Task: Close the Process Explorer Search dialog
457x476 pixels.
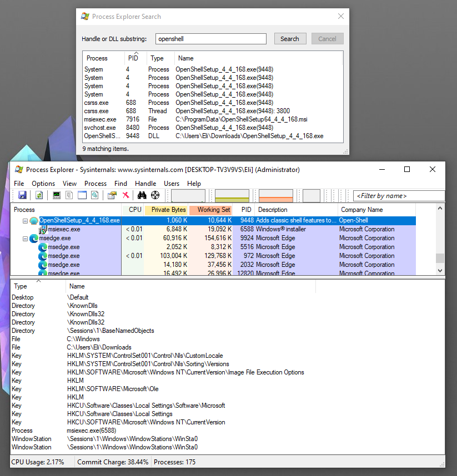Action: (x=341, y=17)
